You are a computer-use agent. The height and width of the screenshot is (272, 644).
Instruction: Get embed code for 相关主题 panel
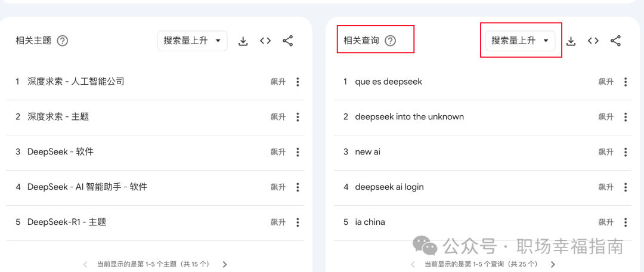click(265, 41)
